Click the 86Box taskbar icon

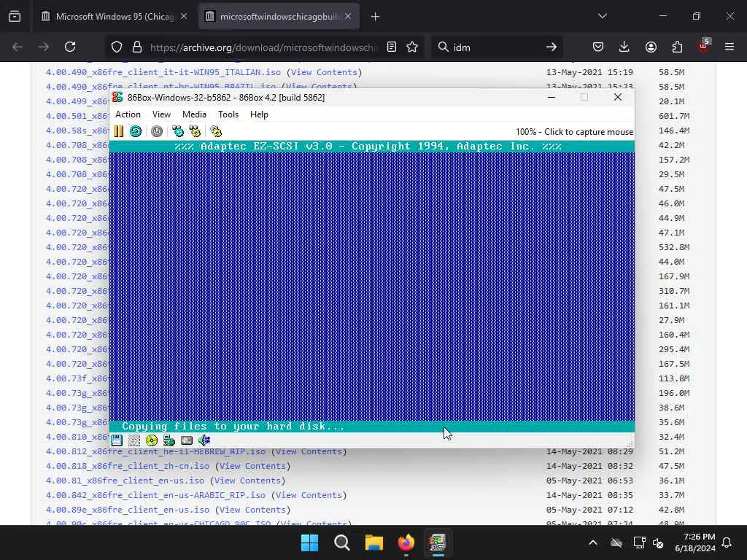(438, 542)
